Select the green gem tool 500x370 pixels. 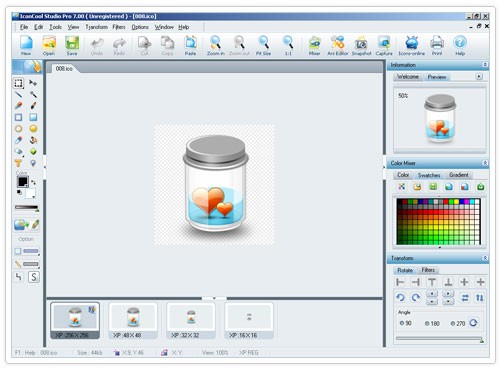click(33, 152)
